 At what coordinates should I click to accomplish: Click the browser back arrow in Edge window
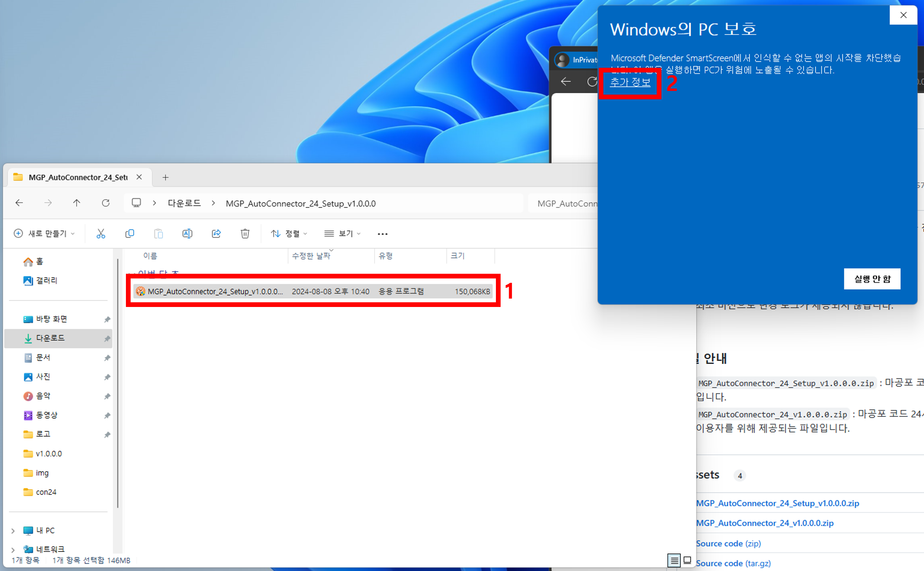pos(566,82)
